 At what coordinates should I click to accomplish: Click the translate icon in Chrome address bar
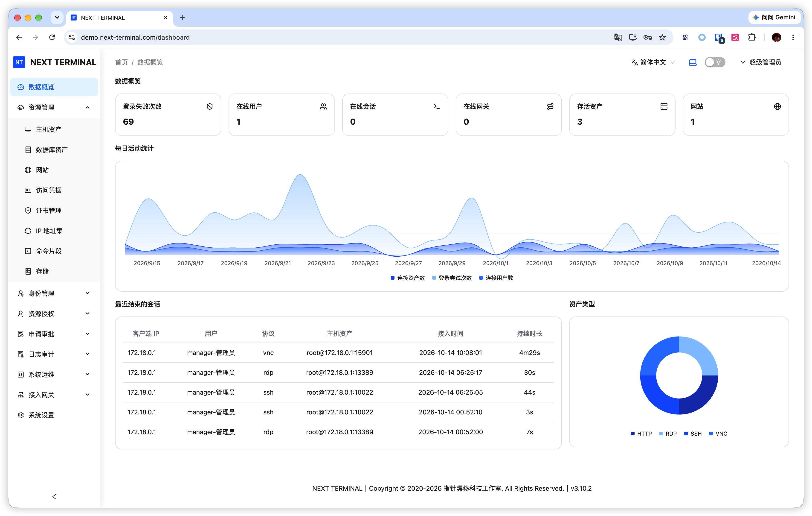click(x=618, y=37)
